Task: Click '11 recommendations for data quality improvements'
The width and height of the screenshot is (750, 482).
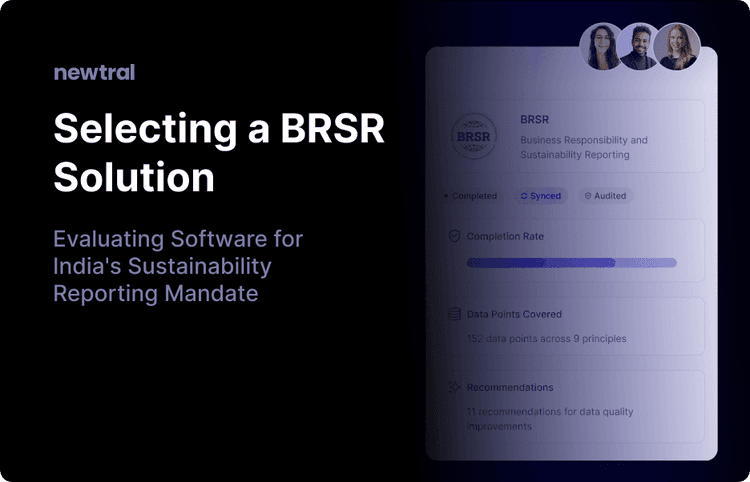Action: tap(550, 419)
